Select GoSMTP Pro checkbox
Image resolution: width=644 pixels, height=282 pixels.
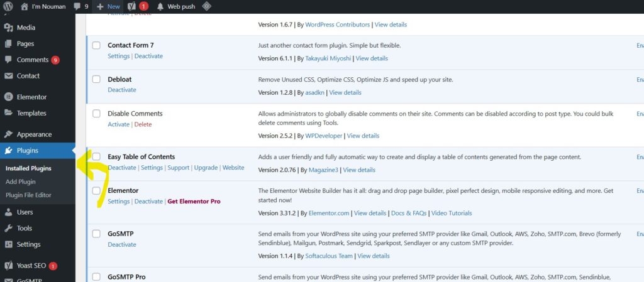(x=96, y=277)
